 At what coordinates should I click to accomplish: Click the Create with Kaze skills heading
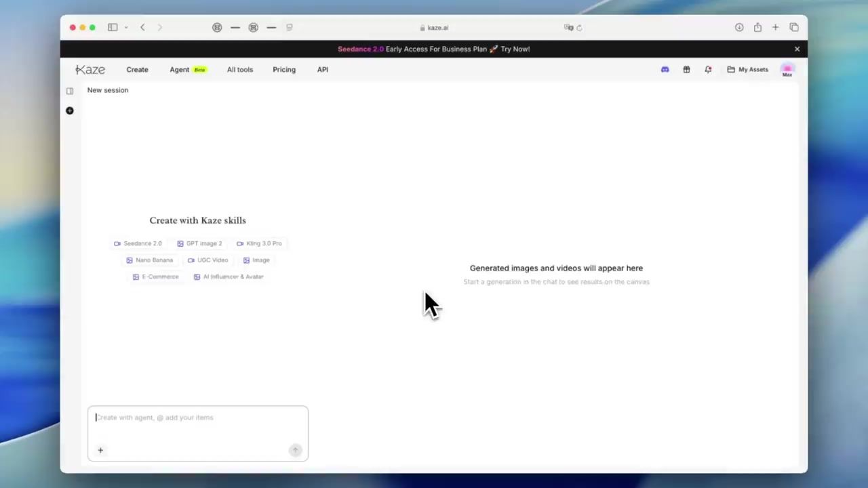coord(197,220)
